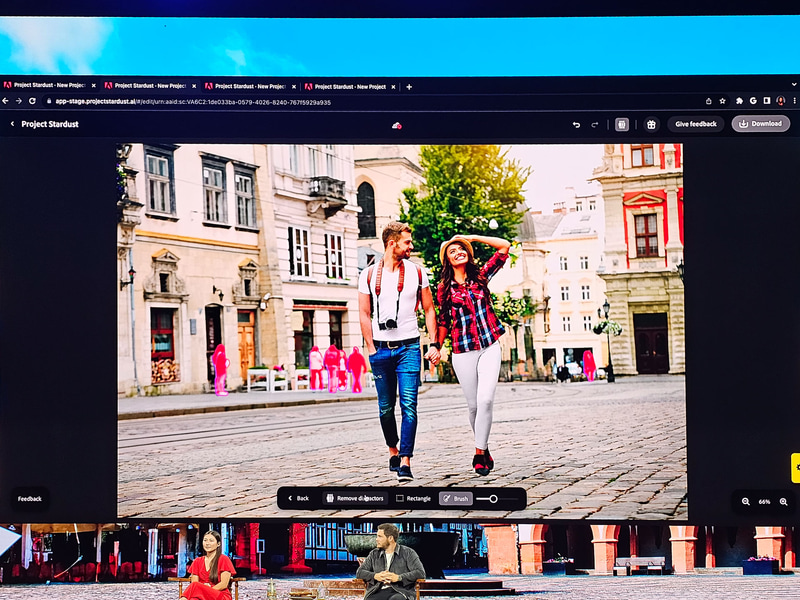Click the cloud sync status icon in the app header
800x600 pixels.
(x=396, y=126)
